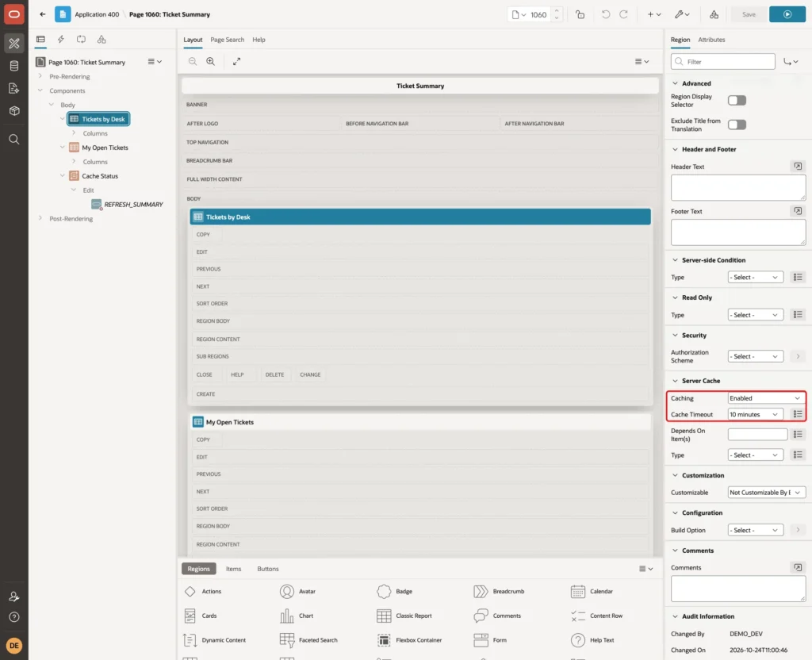Select the Items gallery tab
812x660 pixels.
[234, 568]
